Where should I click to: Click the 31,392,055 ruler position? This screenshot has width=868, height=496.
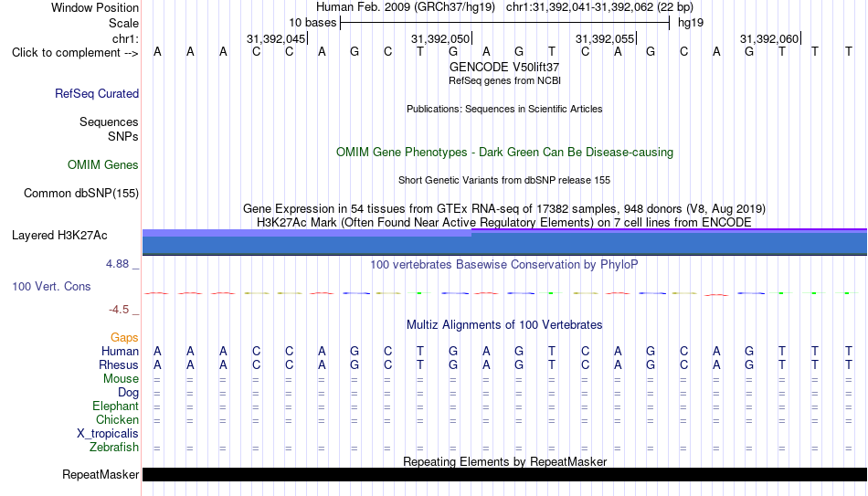605,38
